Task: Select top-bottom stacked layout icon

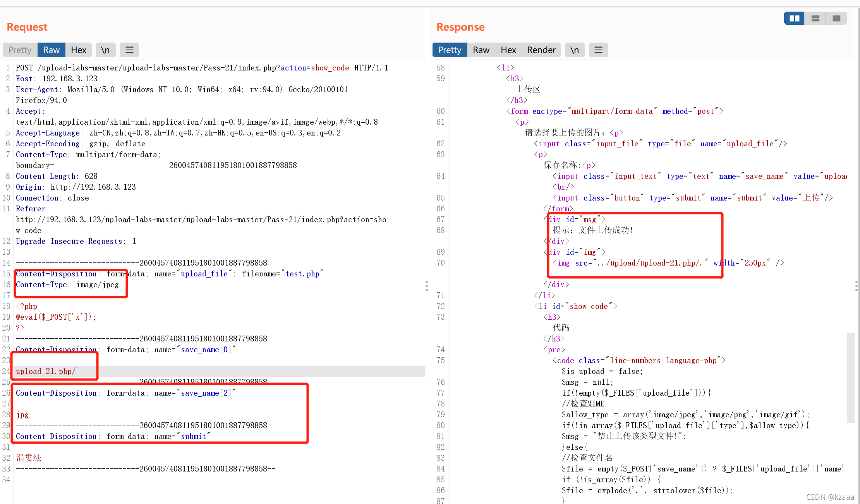Action: coord(815,18)
